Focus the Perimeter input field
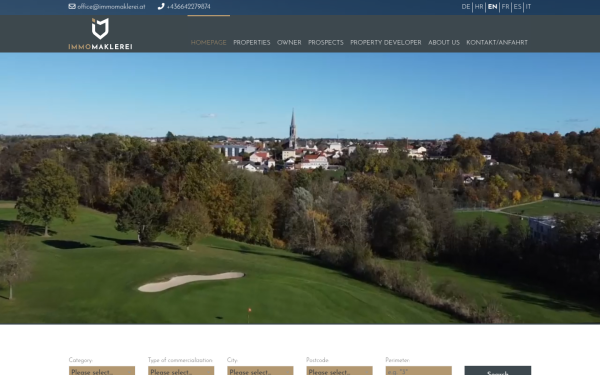 pyautogui.click(x=419, y=371)
